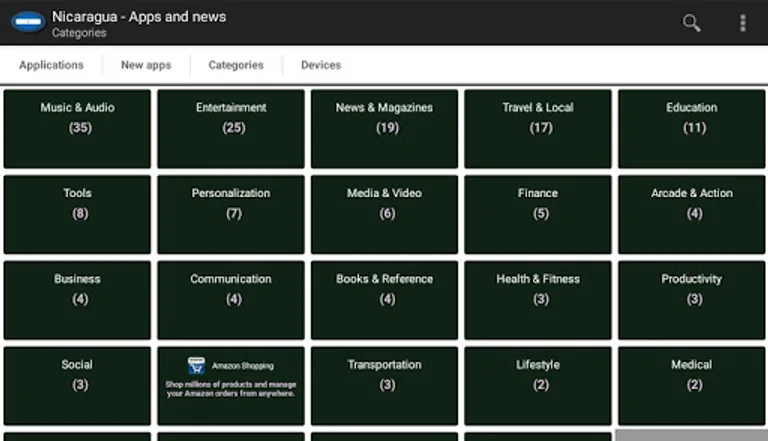Open the Devices tab

[x=321, y=65]
